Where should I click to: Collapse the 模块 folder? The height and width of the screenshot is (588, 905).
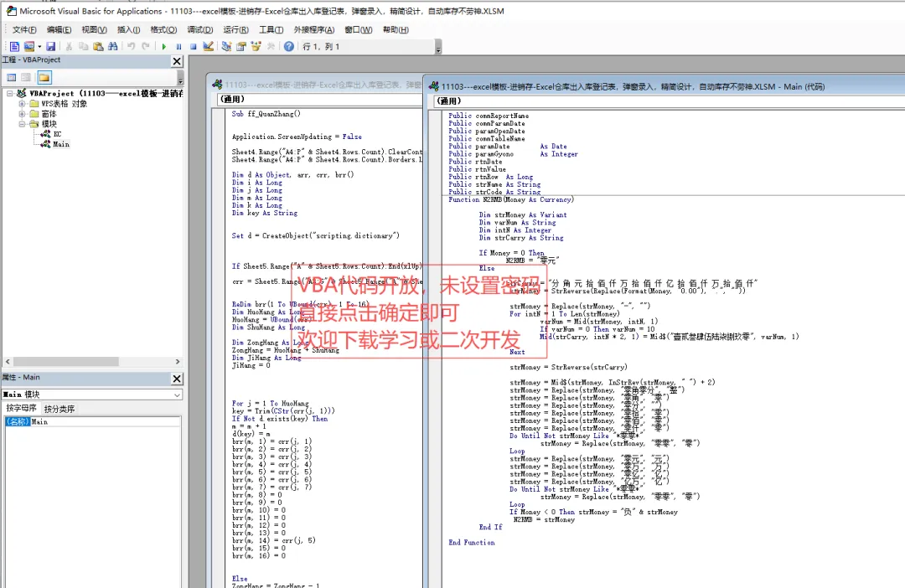point(22,123)
